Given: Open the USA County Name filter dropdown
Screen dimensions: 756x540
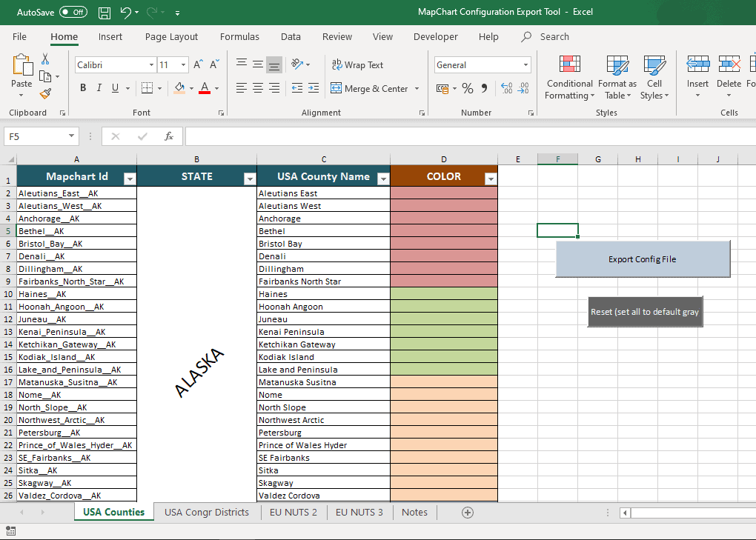Looking at the screenshot, I should point(383,179).
